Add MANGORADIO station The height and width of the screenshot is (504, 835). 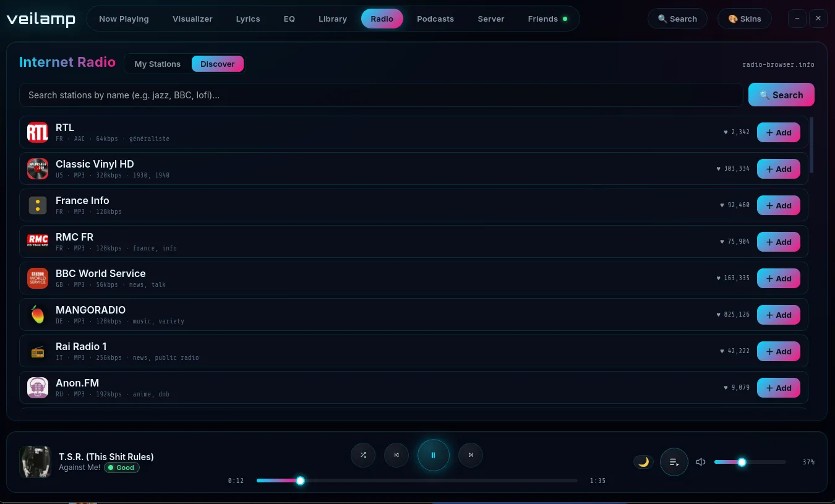[779, 315]
